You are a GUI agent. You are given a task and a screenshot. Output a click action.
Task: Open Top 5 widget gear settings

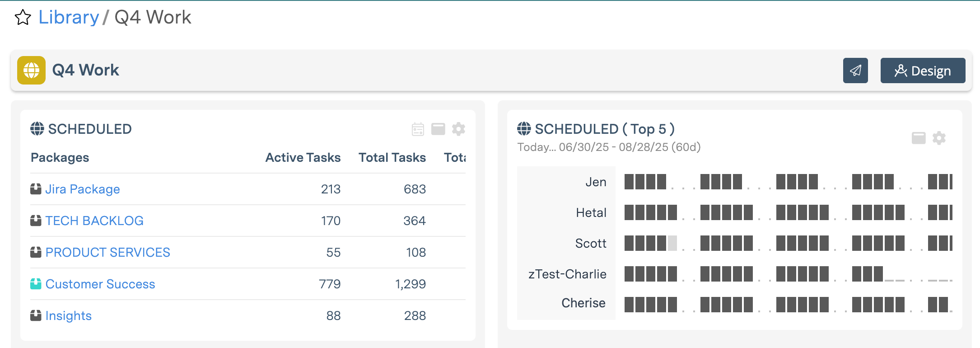[939, 138]
